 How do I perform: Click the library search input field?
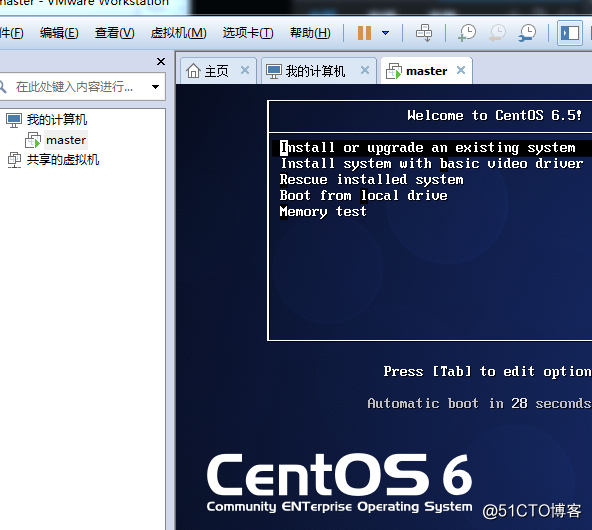pos(76,87)
